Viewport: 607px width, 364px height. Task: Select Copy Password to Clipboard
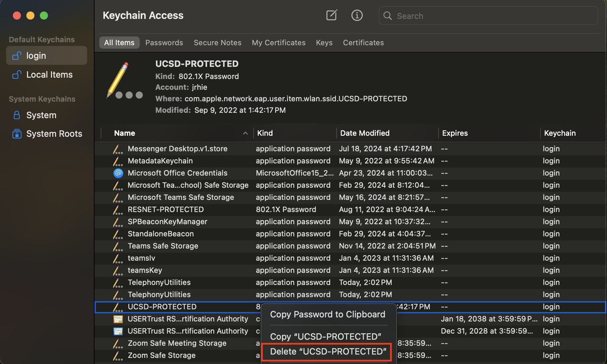tap(327, 314)
